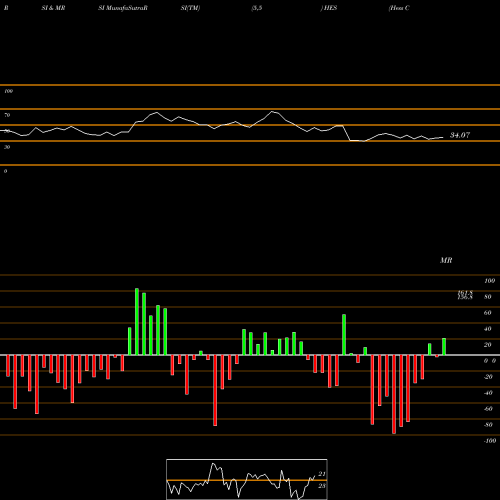Click the '(5,5' parameter text in the header
Image resolution: width=500 pixels, height=500 pixels.
pyautogui.click(x=257, y=8)
